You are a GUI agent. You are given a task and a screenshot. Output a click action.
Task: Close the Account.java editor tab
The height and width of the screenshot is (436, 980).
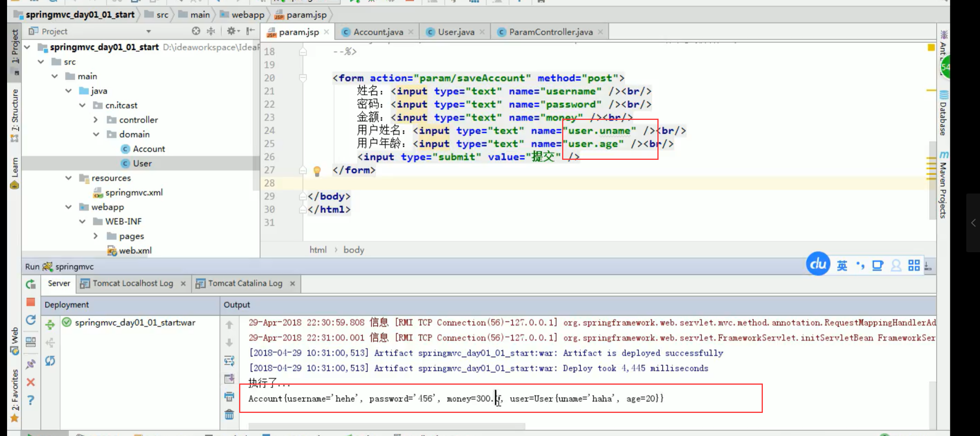click(411, 32)
